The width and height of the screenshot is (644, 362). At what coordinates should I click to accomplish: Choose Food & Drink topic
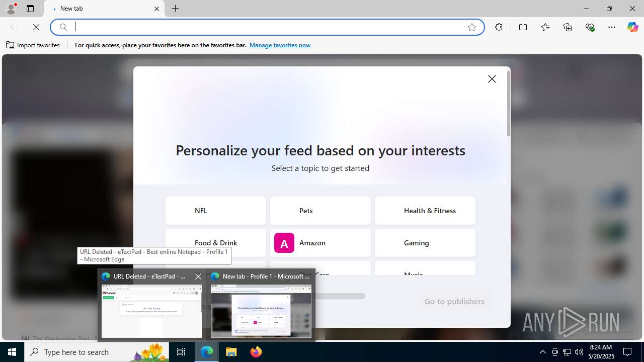pos(216,243)
